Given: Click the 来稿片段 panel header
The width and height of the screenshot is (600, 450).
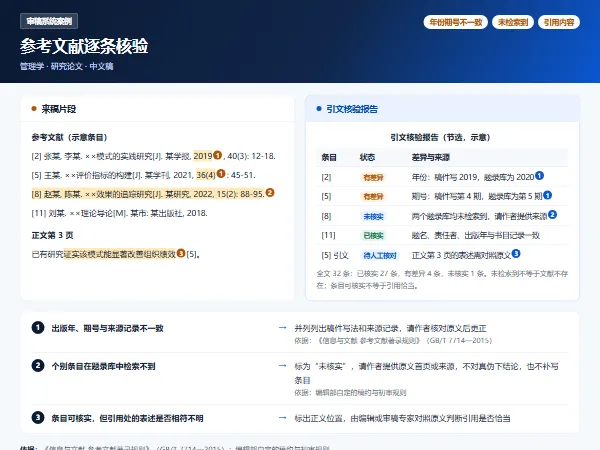Looking at the screenshot, I should pyautogui.click(x=157, y=109).
